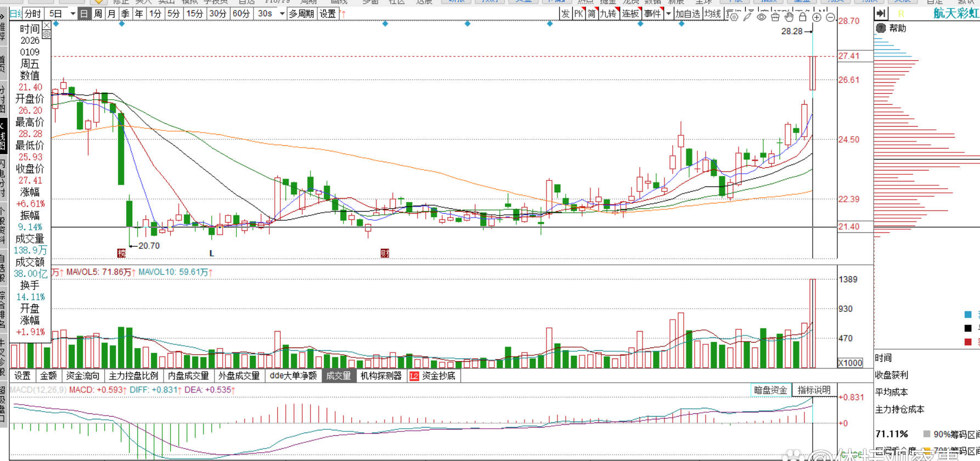The width and height of the screenshot is (980, 461).
Task: Expand the 5日 dropdown arrow
Action: click(x=72, y=14)
